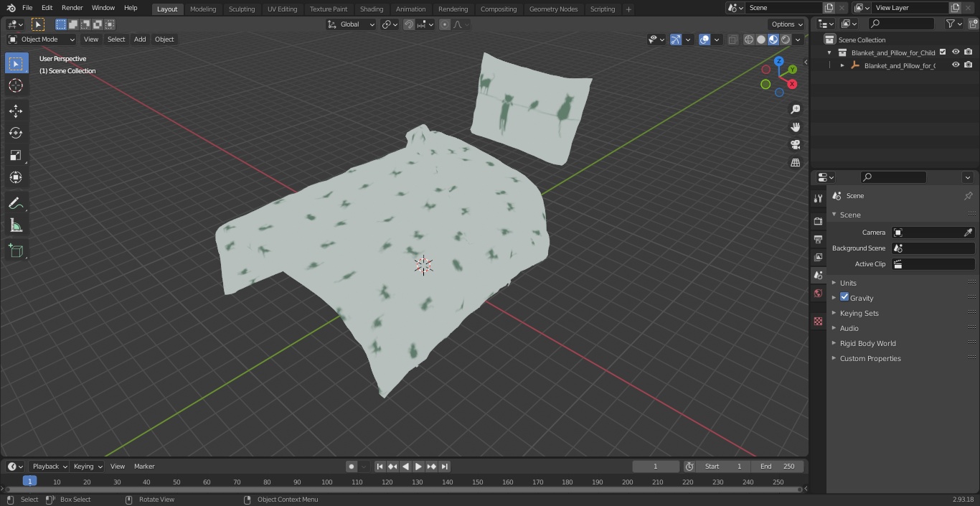The image size is (980, 506).
Task: Open the Options dropdown in viewport
Action: click(x=787, y=24)
